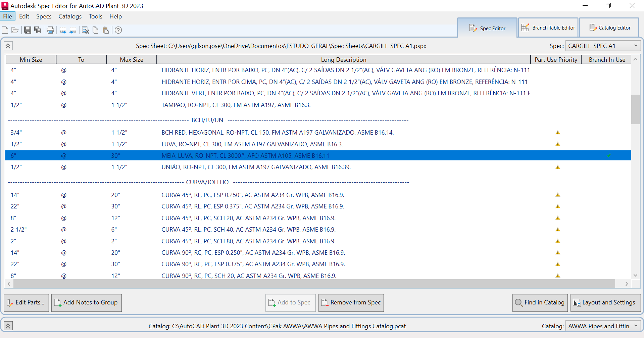
Task: Open the Catalog dropdown showing AWWA Pipes
Action: (x=603, y=326)
